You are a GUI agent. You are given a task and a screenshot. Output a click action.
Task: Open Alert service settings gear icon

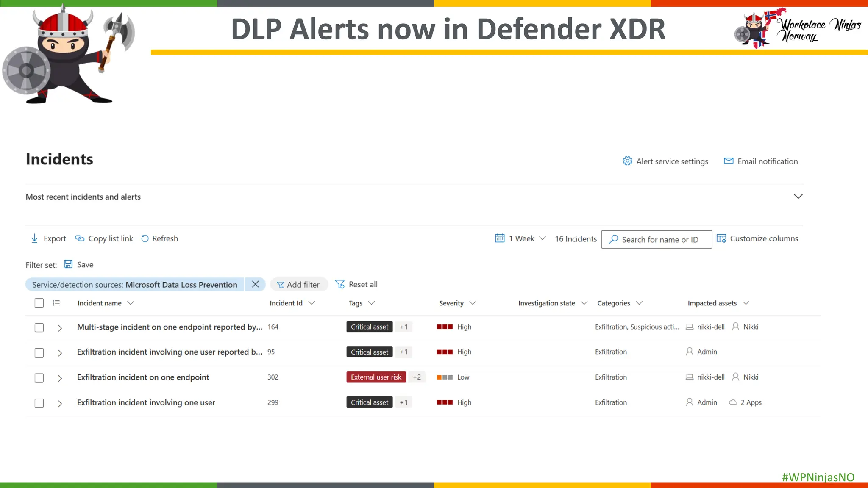pyautogui.click(x=627, y=161)
